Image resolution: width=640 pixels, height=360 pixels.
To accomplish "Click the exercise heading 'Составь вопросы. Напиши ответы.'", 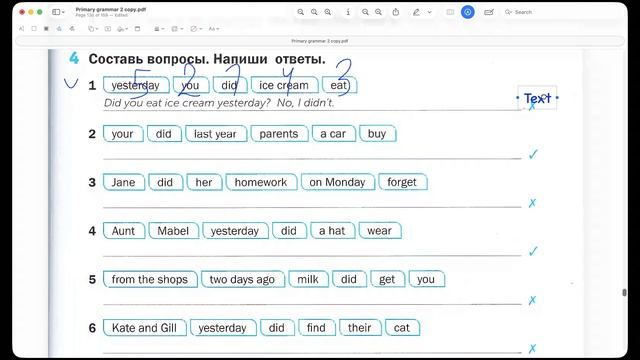I will 207,59.
